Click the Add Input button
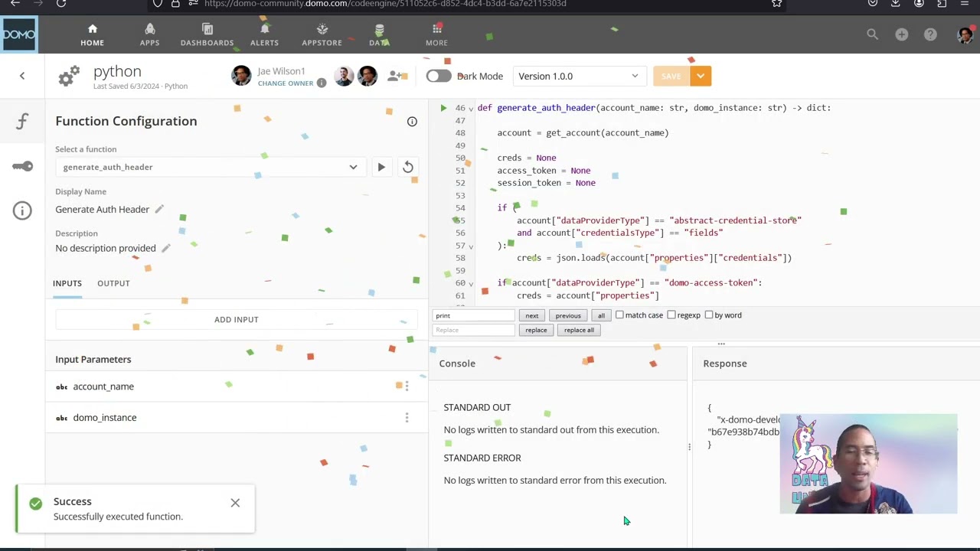This screenshot has height=551, width=980. [x=237, y=319]
